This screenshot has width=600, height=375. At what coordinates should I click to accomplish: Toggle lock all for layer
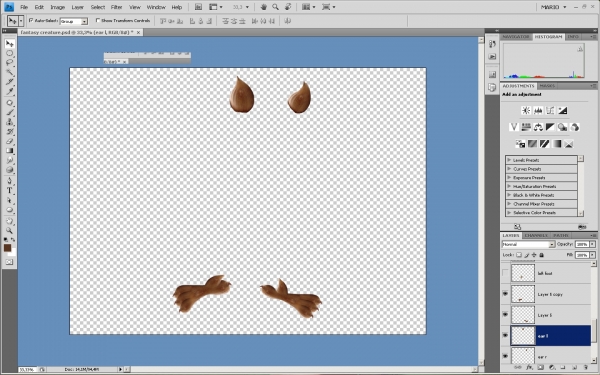click(x=541, y=255)
